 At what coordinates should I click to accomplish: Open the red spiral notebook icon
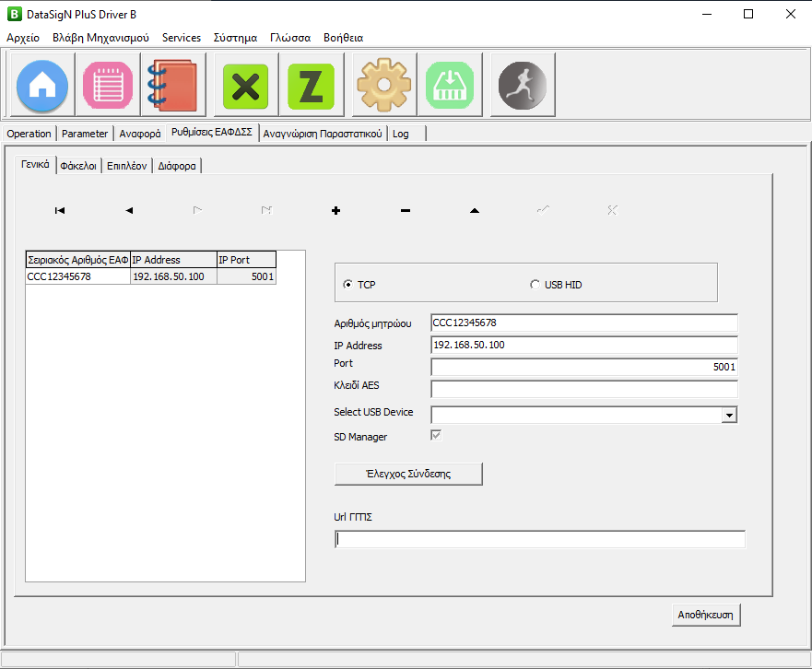click(x=173, y=85)
